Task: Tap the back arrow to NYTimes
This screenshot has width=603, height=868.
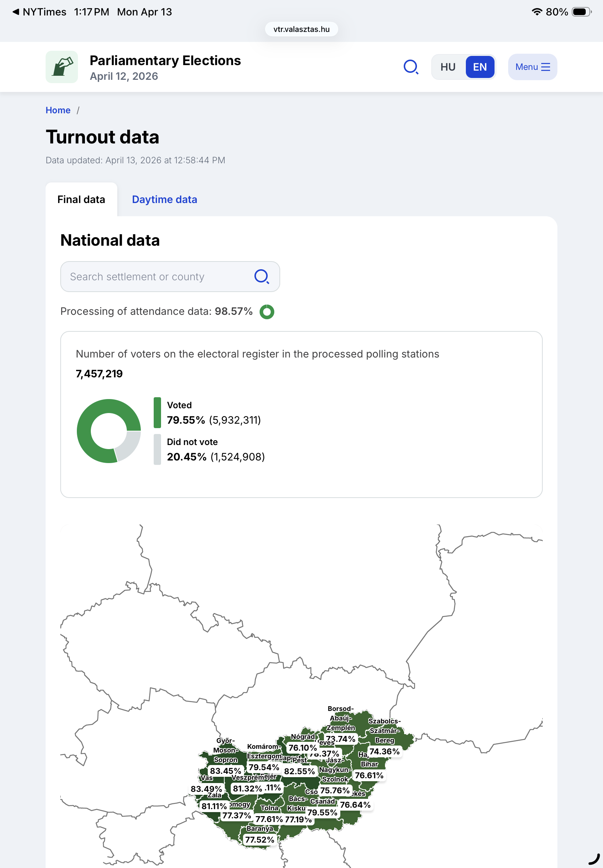Action: [x=16, y=12]
